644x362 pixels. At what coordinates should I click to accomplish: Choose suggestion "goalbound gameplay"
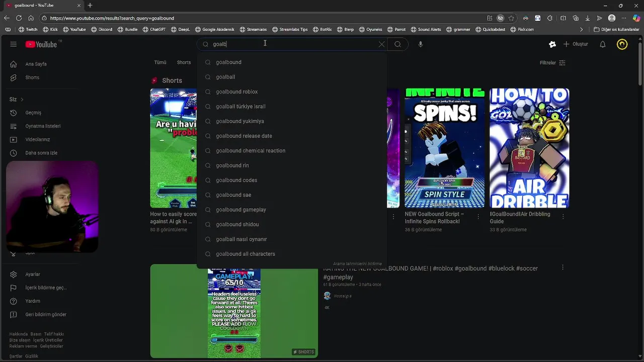click(292, 210)
